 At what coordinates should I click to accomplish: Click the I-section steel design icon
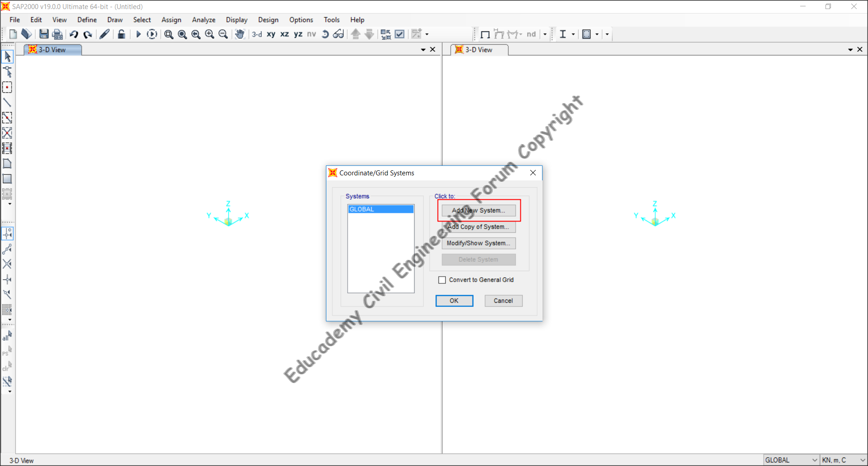point(563,34)
